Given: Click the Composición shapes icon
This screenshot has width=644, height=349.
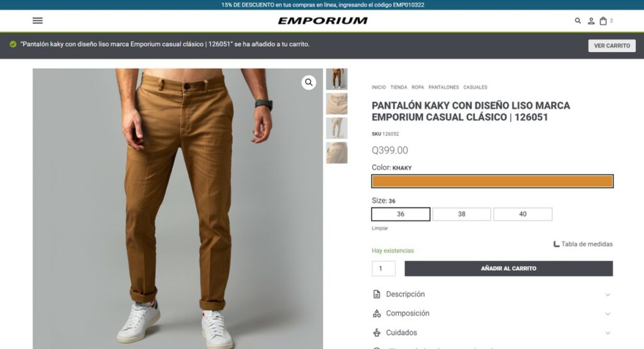Looking at the screenshot, I should 377,313.
